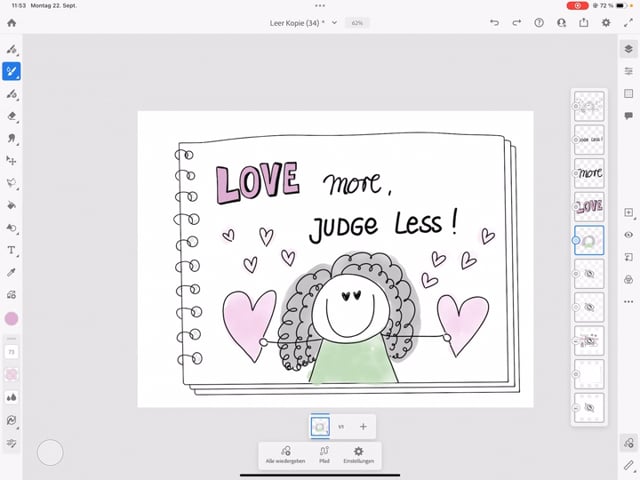The image size is (640, 480).
Task: Open the pink color swatch
Action: pyautogui.click(x=12, y=318)
